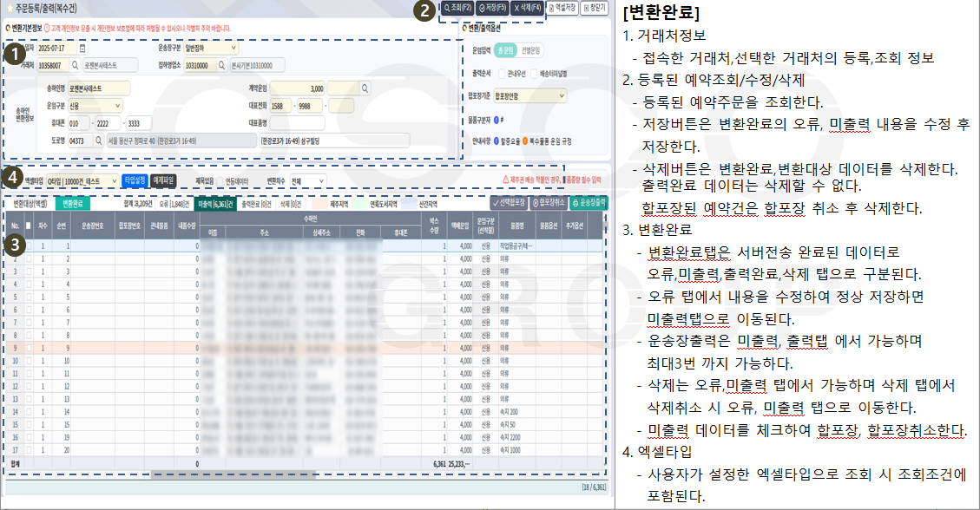
Task: Open the calendar picker beside date 2025-07-17
Action: [x=82, y=48]
